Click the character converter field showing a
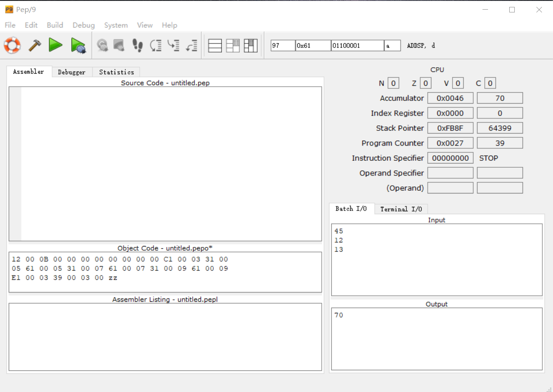The image size is (553, 392). 392,46
